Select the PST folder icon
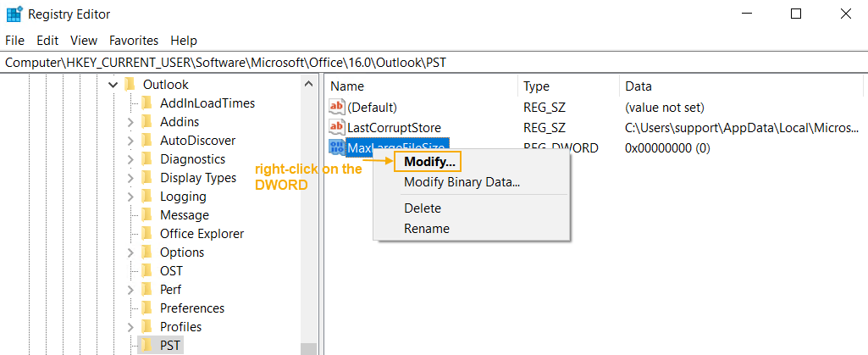 (147, 345)
